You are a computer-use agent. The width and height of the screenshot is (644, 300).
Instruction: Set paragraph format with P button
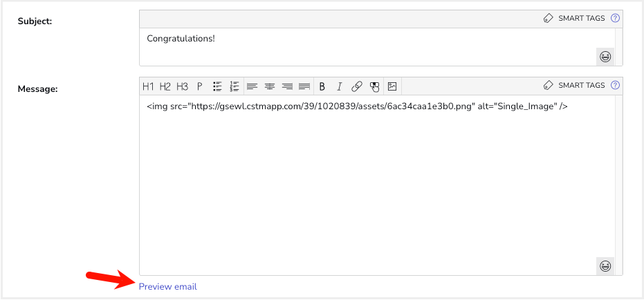200,86
